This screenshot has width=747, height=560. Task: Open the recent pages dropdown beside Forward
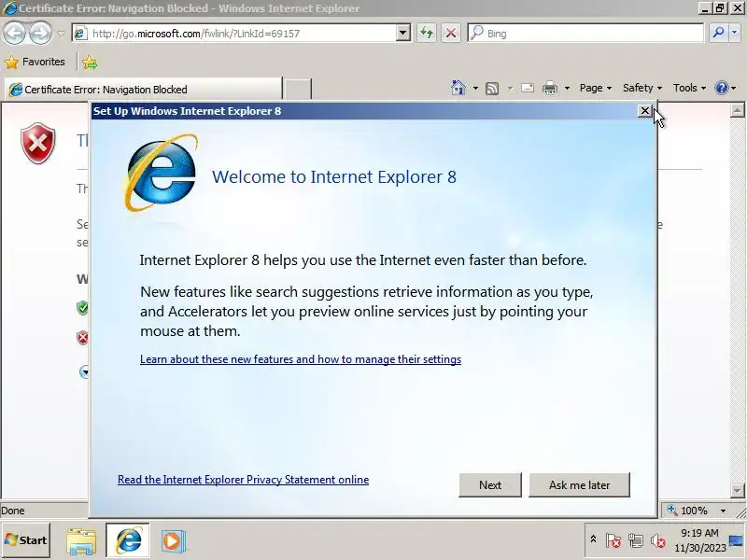coord(61,34)
